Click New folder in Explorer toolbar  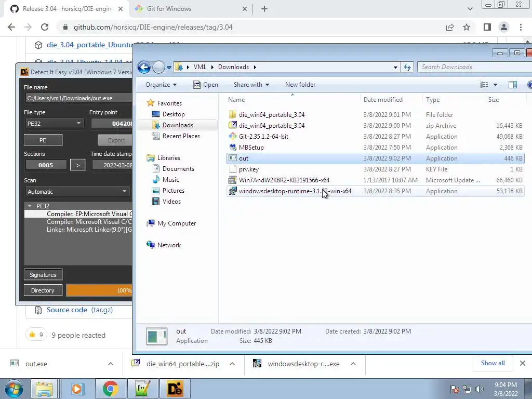pyautogui.click(x=300, y=85)
